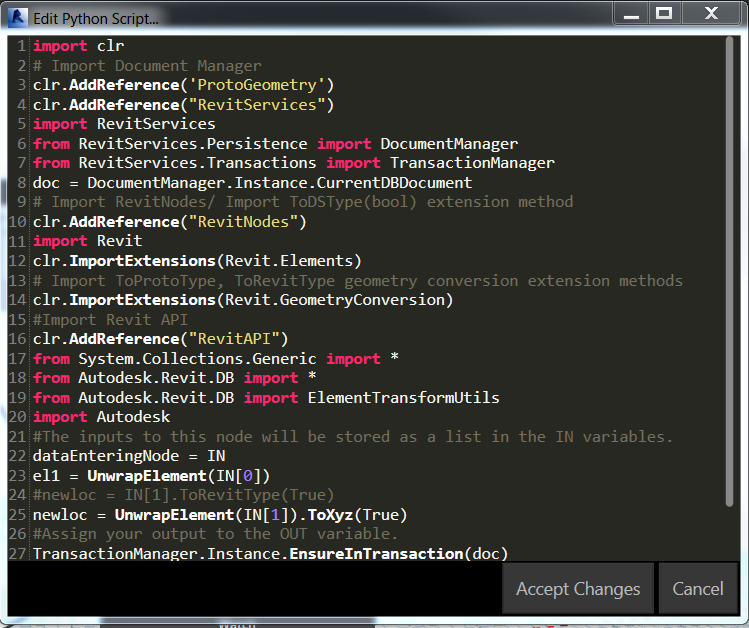Click 'clr.ImportExtensions(Revit.Elements)' line

coord(197,261)
